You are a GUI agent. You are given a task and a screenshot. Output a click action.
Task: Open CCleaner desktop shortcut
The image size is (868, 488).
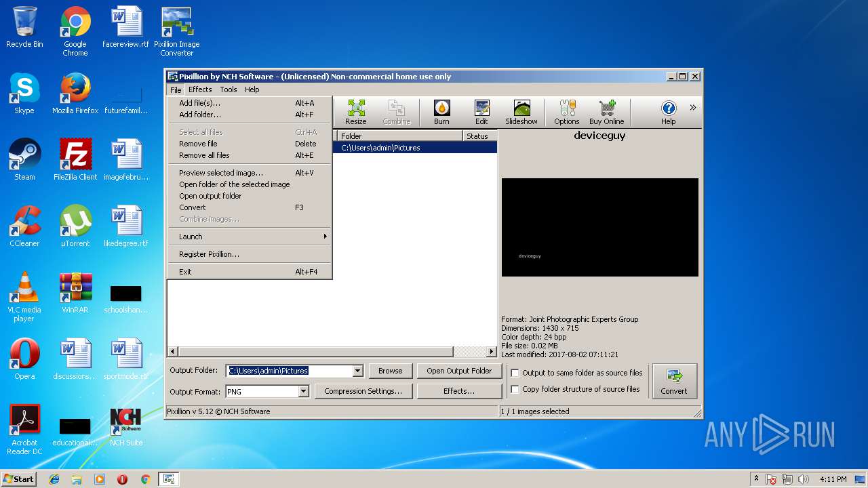click(x=24, y=227)
